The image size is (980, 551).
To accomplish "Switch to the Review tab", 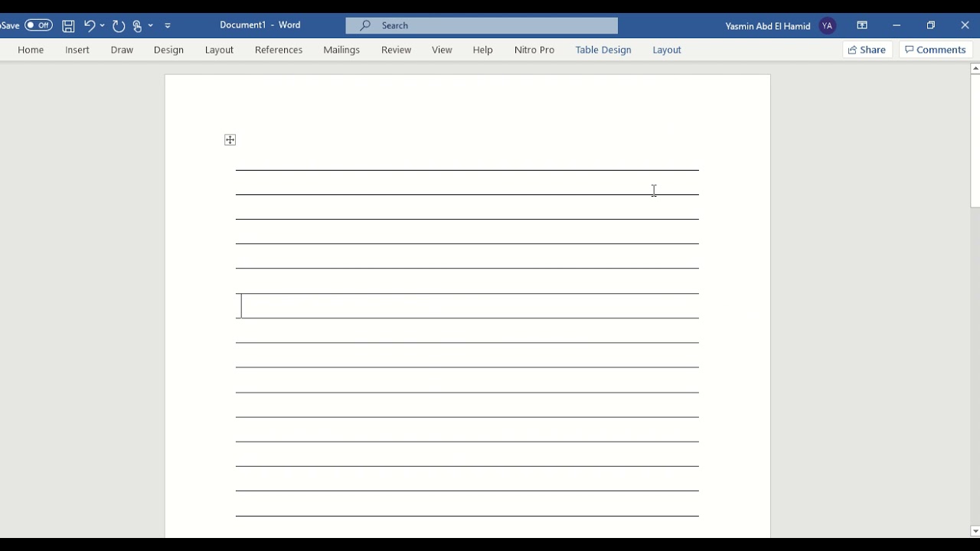I will click(397, 50).
